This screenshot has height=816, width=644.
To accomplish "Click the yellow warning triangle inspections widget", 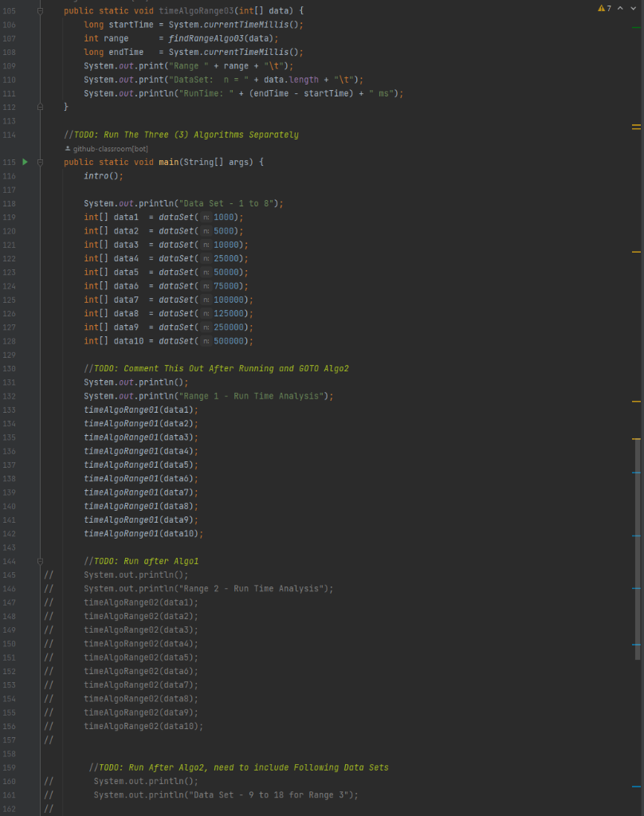I will click(x=601, y=7).
